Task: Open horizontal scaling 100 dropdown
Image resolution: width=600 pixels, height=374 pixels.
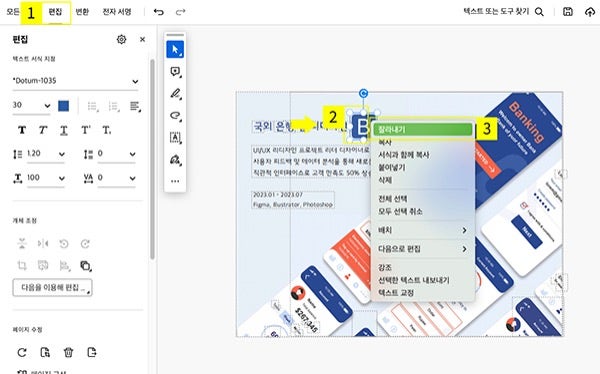Action: tap(46, 178)
